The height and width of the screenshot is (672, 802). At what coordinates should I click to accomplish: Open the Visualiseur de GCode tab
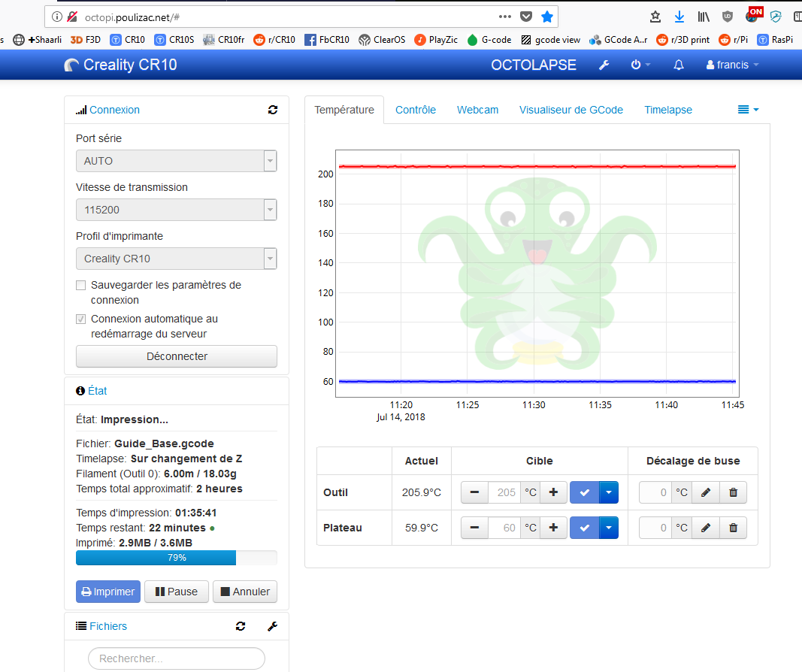point(570,110)
